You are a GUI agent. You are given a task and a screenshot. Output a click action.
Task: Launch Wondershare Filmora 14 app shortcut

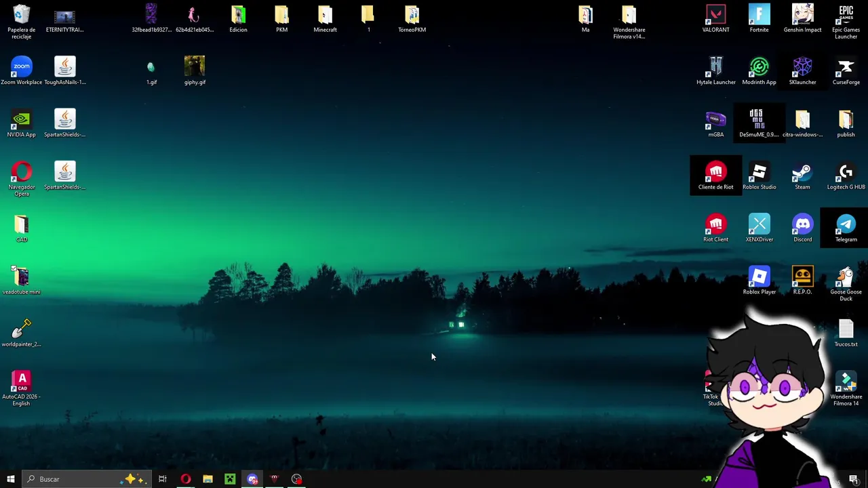click(x=846, y=388)
